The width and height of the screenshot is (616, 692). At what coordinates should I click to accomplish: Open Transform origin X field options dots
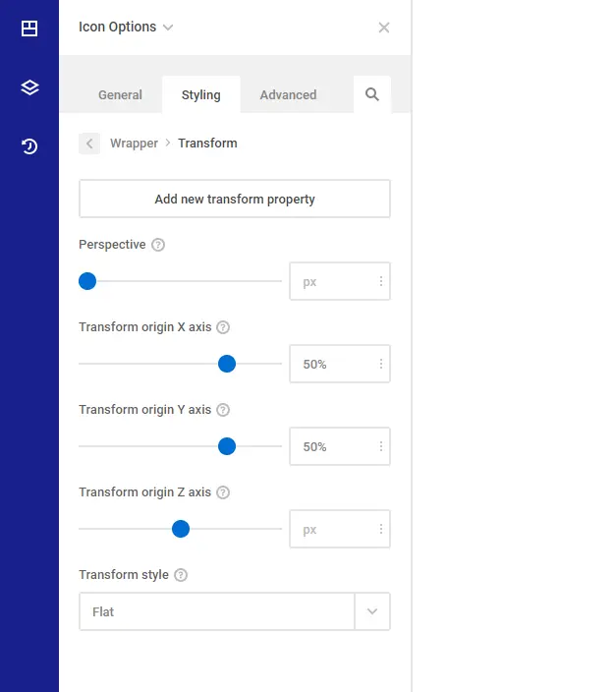click(x=381, y=364)
